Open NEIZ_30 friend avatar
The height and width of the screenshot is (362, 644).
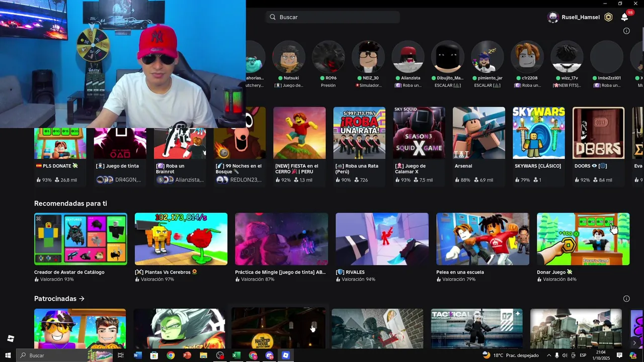tap(368, 57)
